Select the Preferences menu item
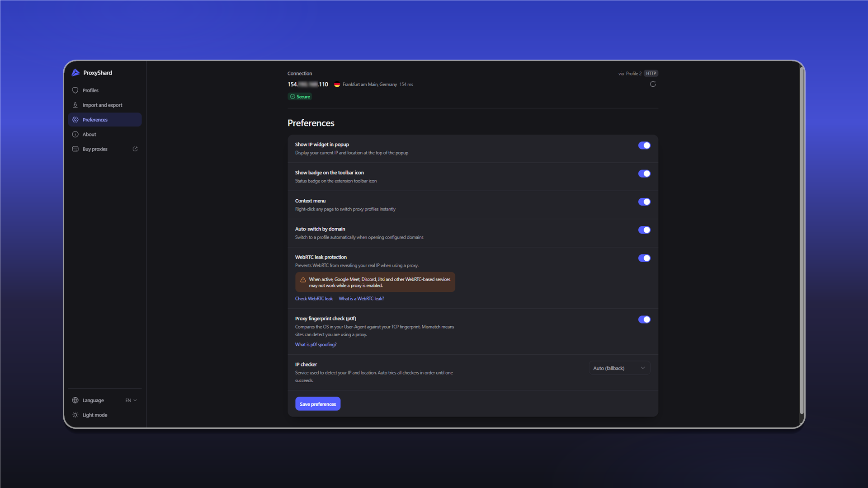The width and height of the screenshot is (868, 488). tap(104, 120)
